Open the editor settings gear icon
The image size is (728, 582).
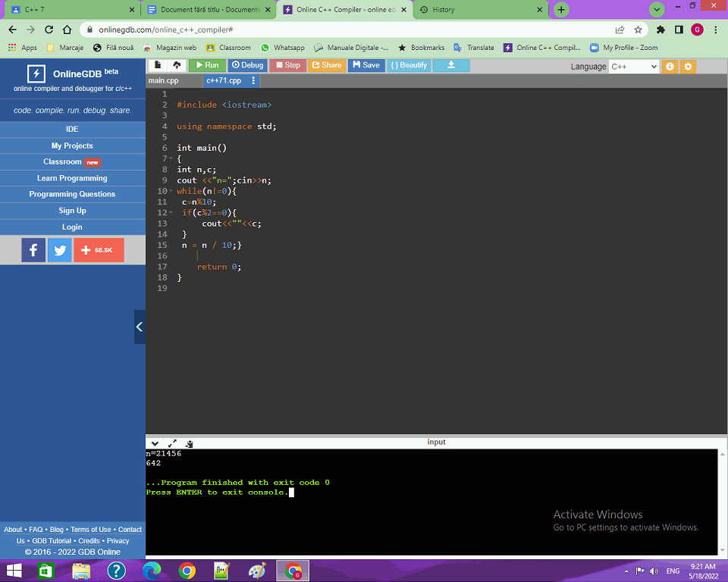tap(688, 67)
